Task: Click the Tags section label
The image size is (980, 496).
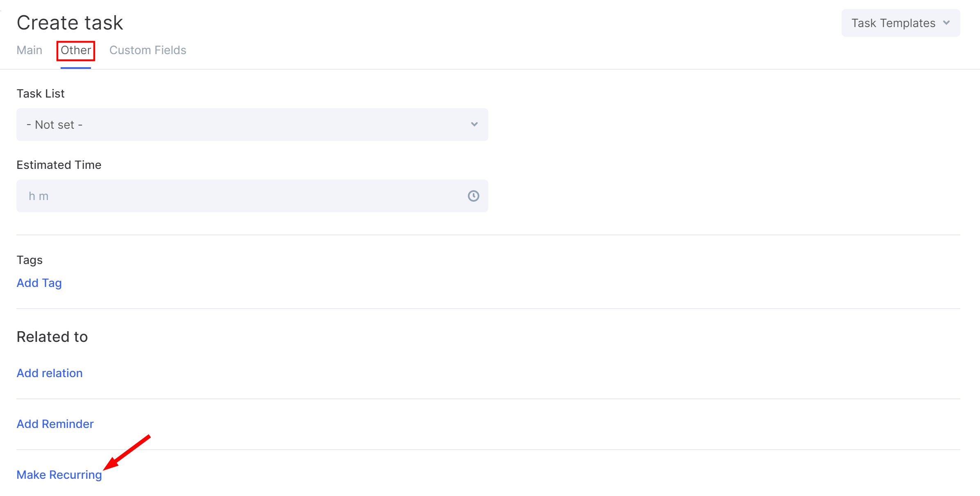Action: point(29,260)
